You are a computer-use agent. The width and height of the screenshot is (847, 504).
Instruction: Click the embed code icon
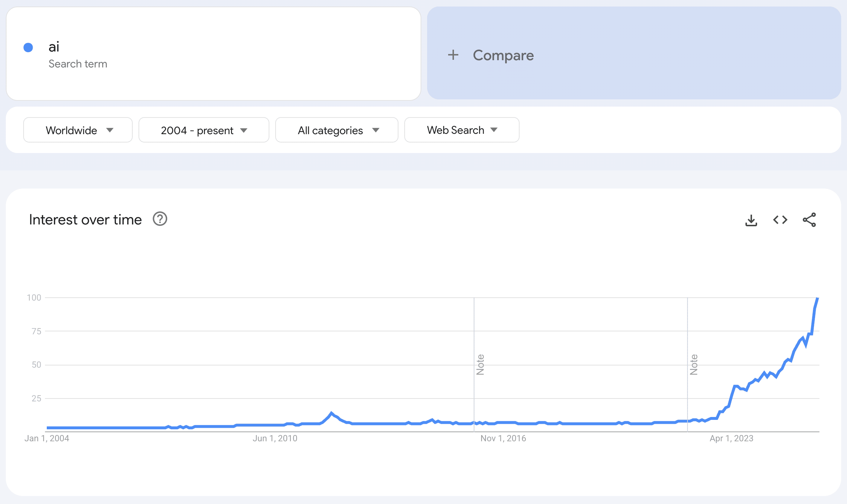pos(780,220)
